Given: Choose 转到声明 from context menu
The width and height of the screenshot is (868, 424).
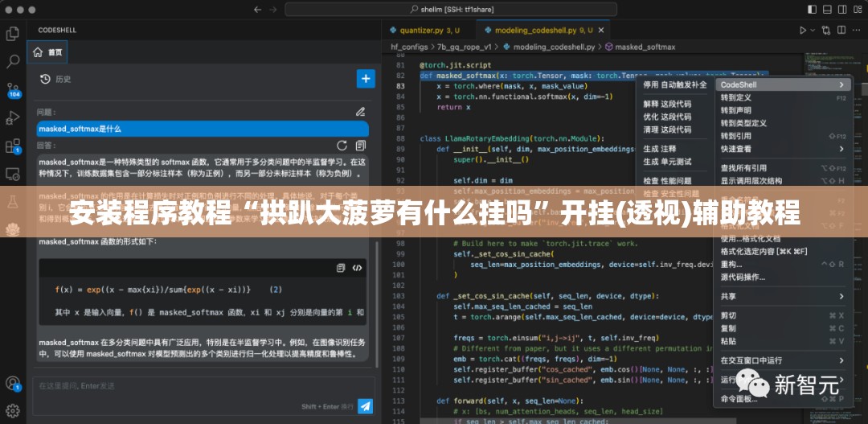Looking at the screenshot, I should [x=783, y=110].
